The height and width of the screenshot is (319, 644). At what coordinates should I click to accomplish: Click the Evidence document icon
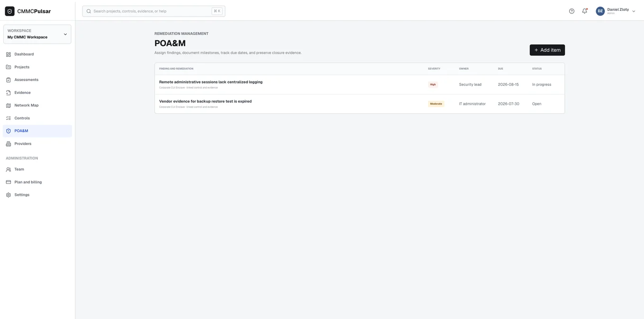9,93
